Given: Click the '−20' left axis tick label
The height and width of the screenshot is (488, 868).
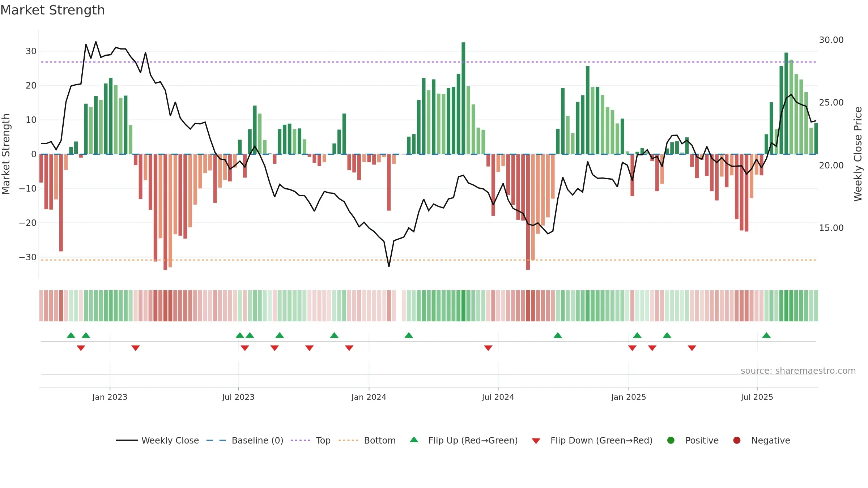Looking at the screenshot, I should coord(28,223).
